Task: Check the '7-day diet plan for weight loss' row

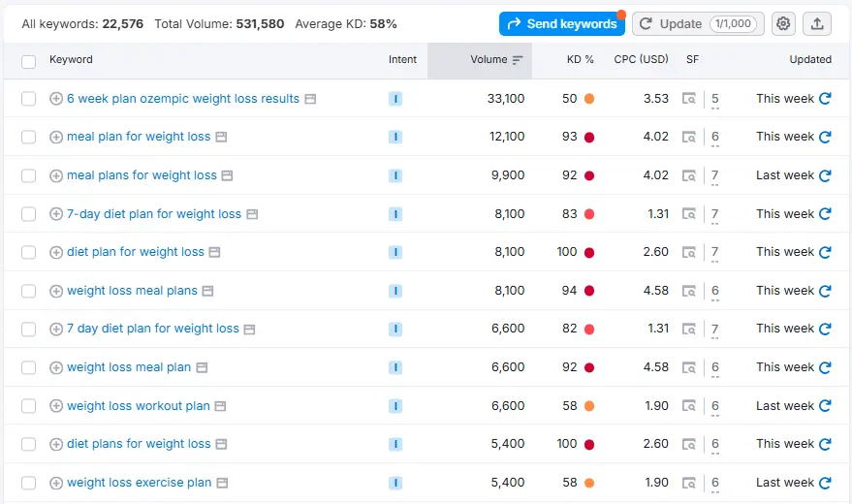Action: pyautogui.click(x=29, y=214)
